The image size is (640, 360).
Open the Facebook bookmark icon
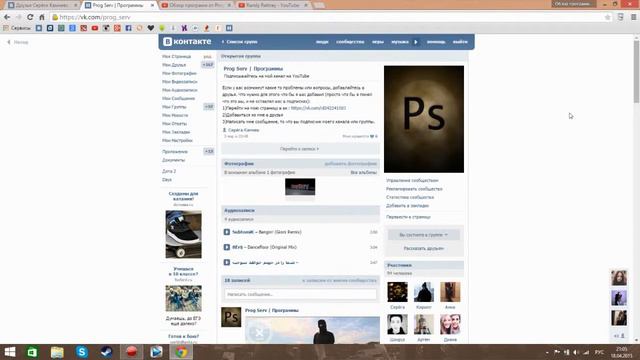click(x=128, y=28)
